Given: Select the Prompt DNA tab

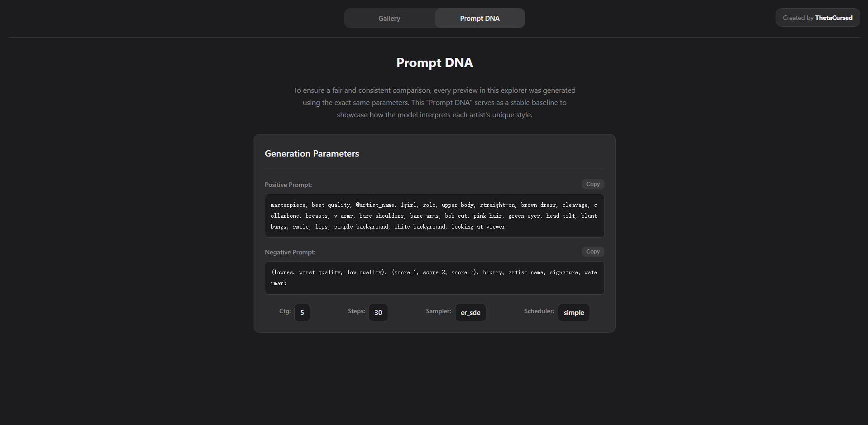Looking at the screenshot, I should pyautogui.click(x=480, y=18).
